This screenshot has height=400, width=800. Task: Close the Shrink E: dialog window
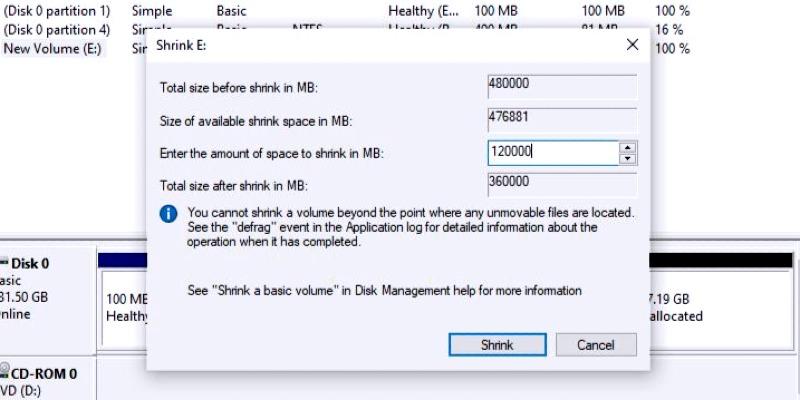632,45
